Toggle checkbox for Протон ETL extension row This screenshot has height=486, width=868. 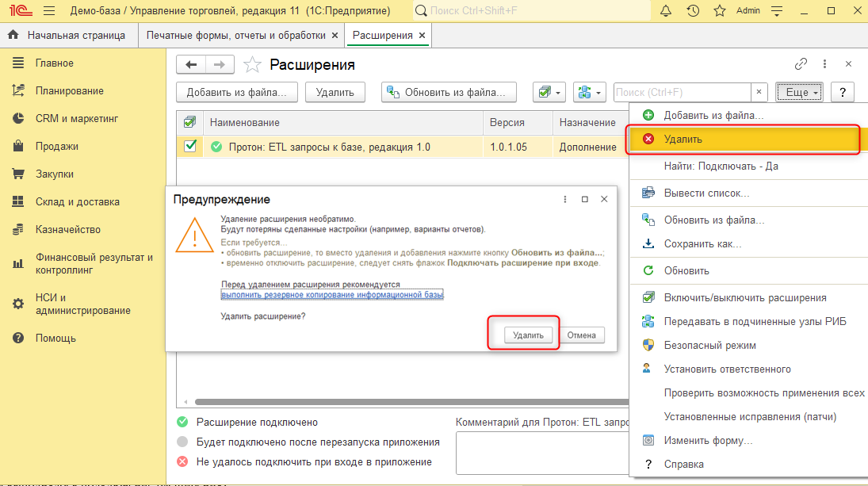pos(190,146)
